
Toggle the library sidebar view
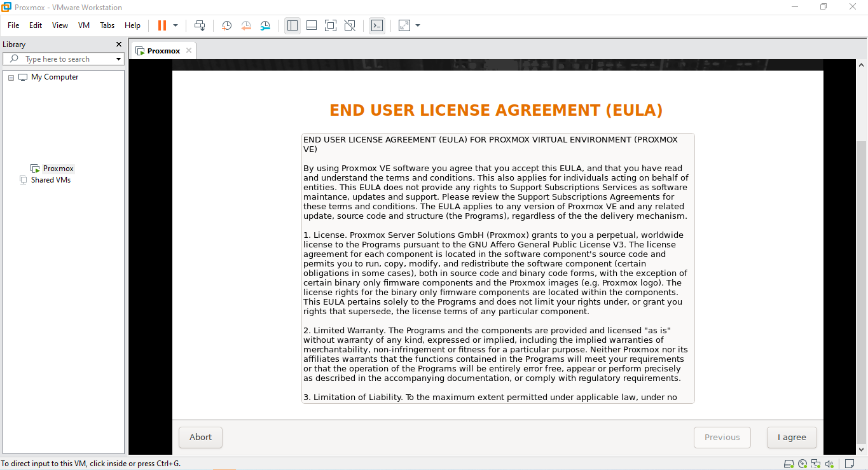[293, 25]
